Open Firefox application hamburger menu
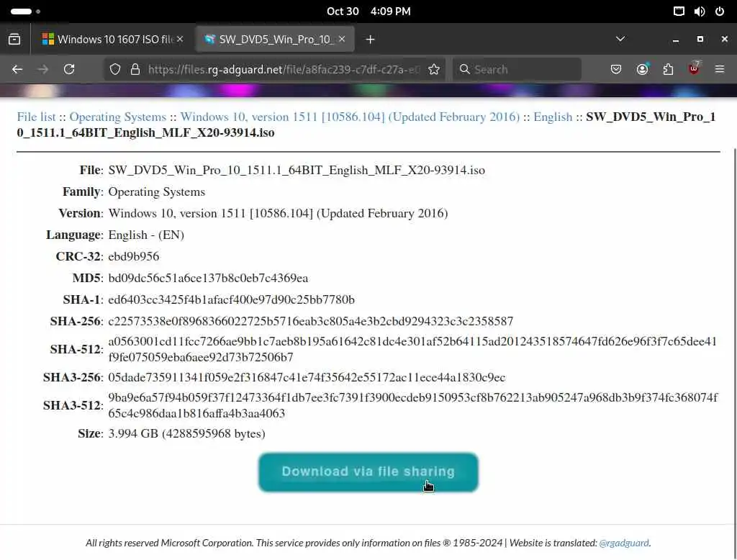The image size is (737, 560). (720, 70)
